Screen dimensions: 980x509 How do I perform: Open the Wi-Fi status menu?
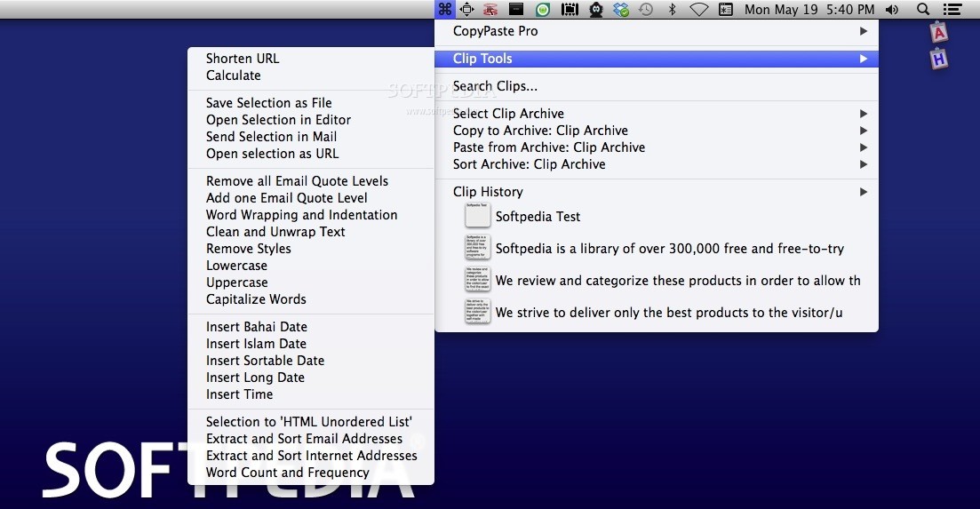pyautogui.click(x=698, y=10)
